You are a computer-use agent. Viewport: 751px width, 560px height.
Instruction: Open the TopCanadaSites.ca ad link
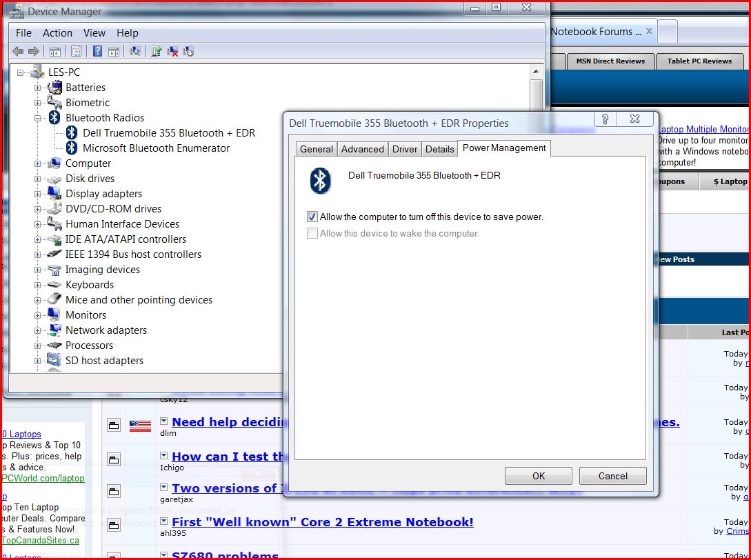(x=40, y=541)
